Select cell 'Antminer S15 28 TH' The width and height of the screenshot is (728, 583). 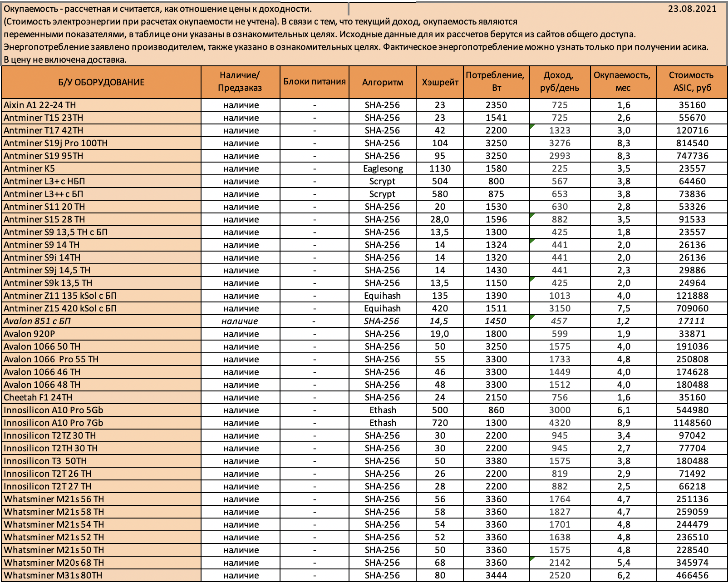coord(101,219)
